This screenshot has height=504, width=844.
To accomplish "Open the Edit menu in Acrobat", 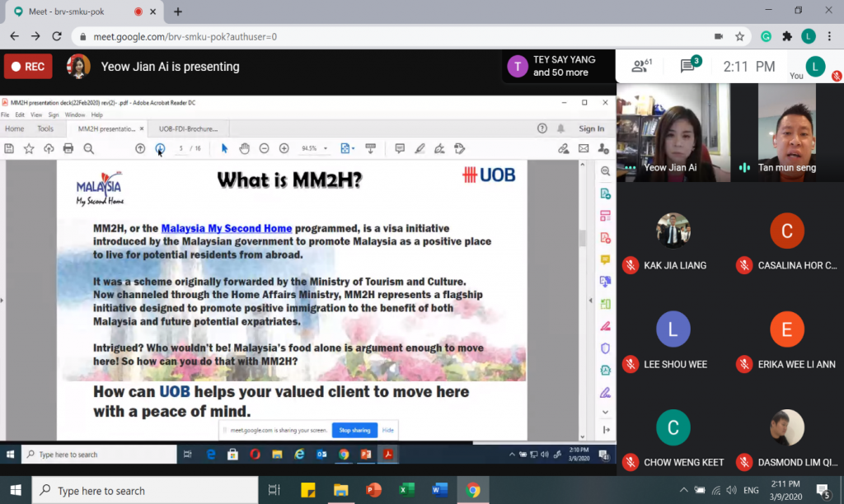I will 20,114.
